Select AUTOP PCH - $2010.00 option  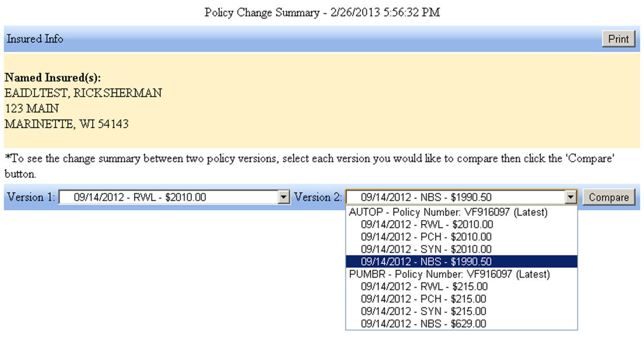tap(461, 237)
